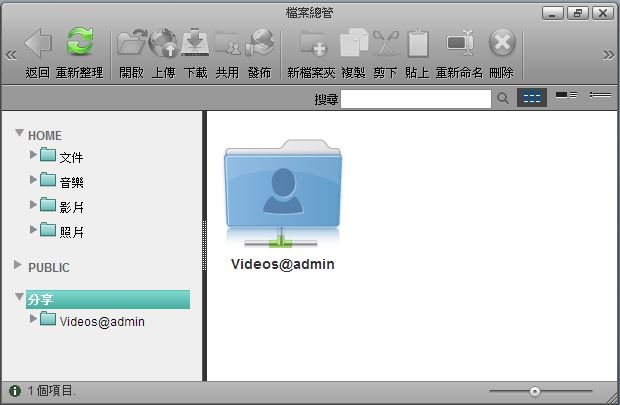
Task: Switch to medium list view mode
Action: (566, 96)
